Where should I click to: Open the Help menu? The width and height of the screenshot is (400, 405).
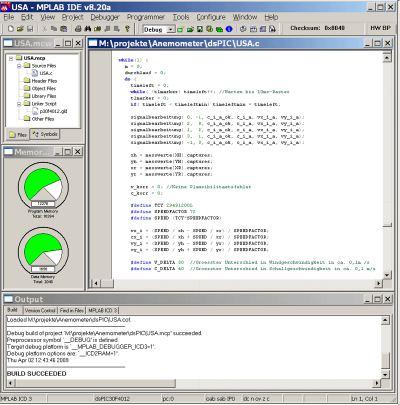click(x=271, y=17)
